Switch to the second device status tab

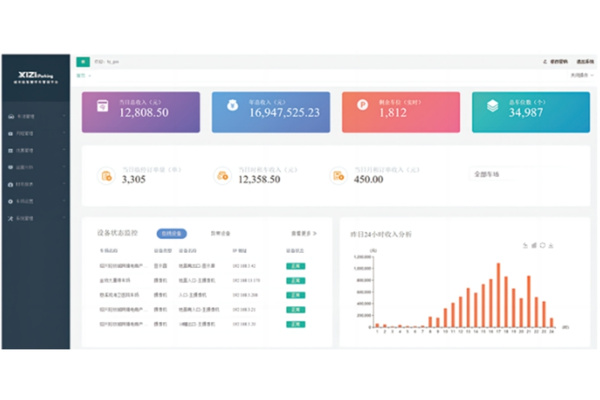click(x=218, y=233)
